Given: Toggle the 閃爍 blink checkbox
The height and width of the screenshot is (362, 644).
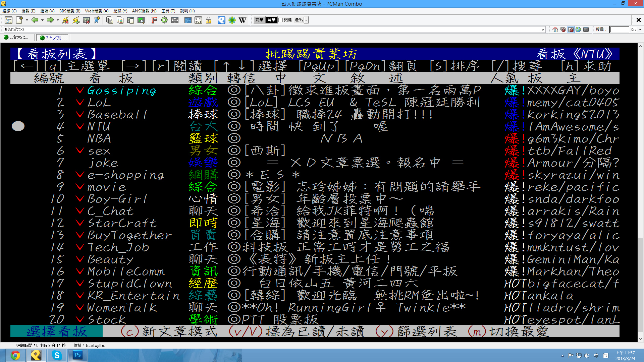Looking at the screenshot, I should pyautogui.click(x=281, y=20).
